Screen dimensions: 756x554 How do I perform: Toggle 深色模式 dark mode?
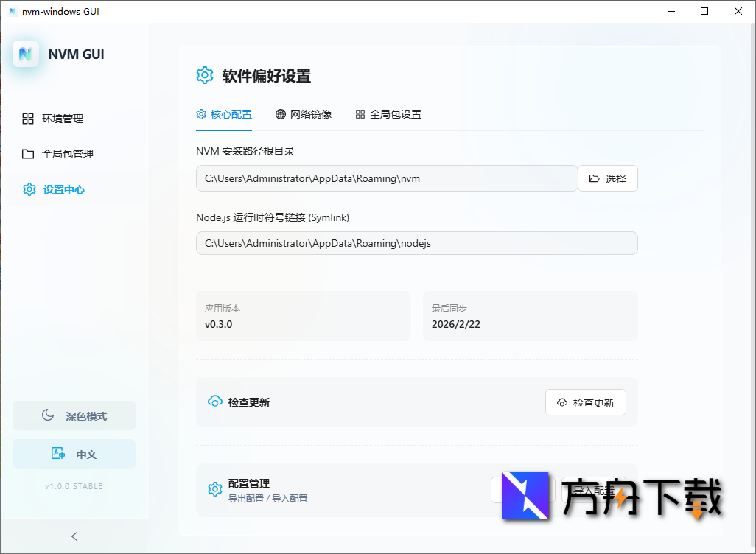74,415
